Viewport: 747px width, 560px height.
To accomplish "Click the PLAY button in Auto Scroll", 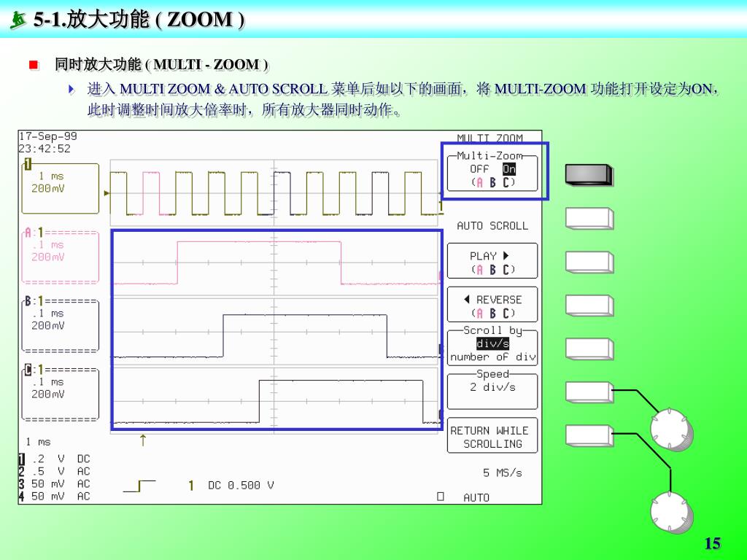I will tap(492, 261).
